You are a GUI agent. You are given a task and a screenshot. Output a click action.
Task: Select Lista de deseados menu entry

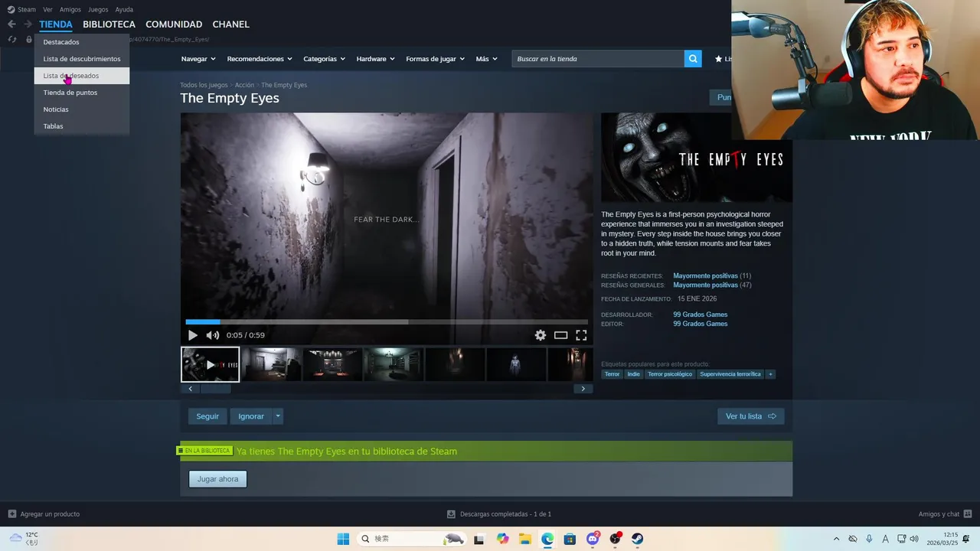(x=81, y=76)
